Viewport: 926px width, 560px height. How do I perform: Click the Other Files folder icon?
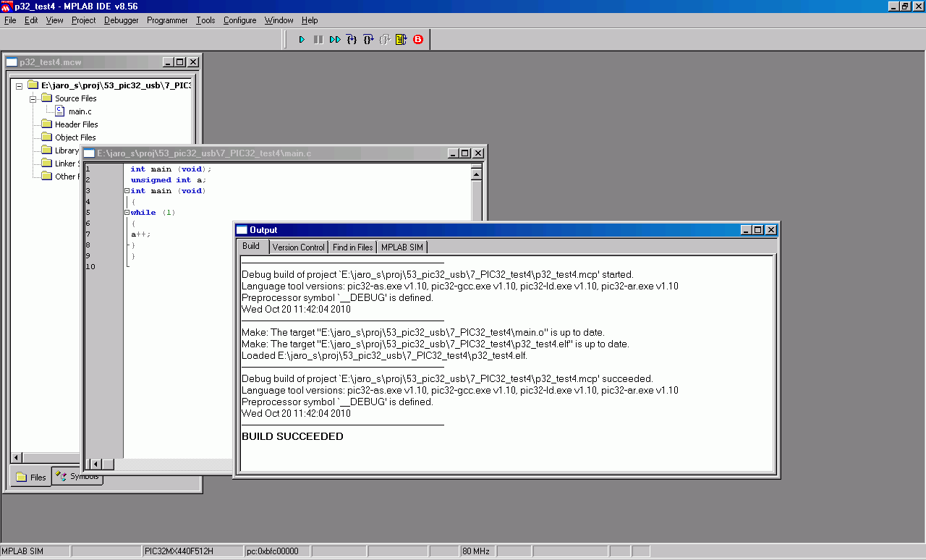click(47, 177)
